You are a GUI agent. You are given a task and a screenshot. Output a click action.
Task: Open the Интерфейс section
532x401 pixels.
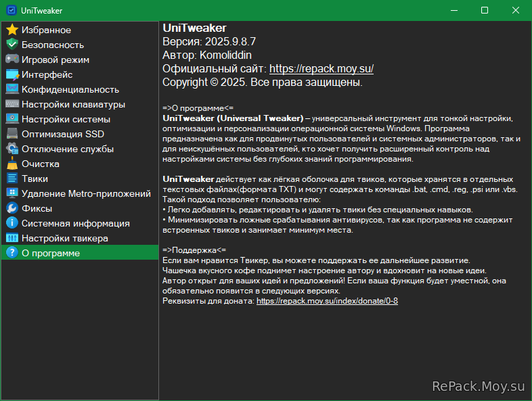[47, 74]
